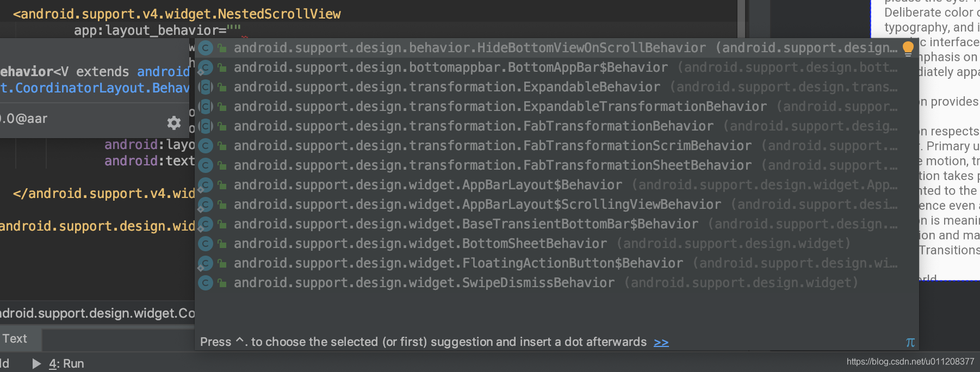The image size is (980, 372).
Task: Switch to the Text editor tab
Action: point(15,339)
